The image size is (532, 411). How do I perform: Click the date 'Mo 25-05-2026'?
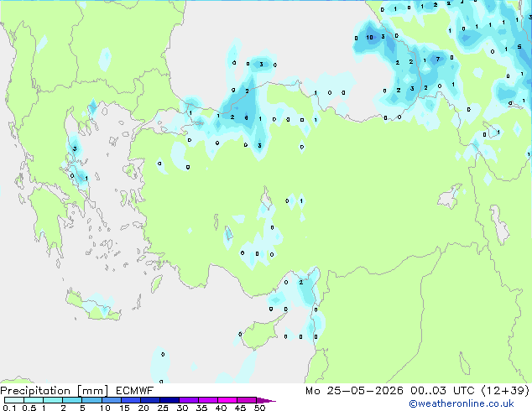point(354,391)
